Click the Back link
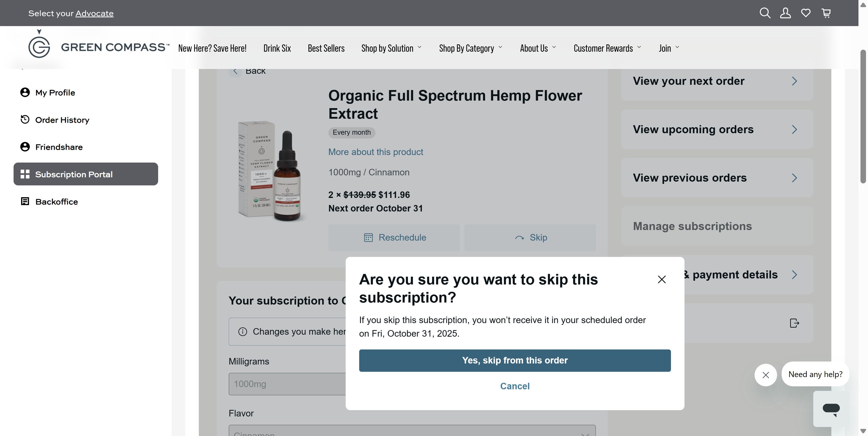This screenshot has width=868, height=436. click(x=256, y=71)
